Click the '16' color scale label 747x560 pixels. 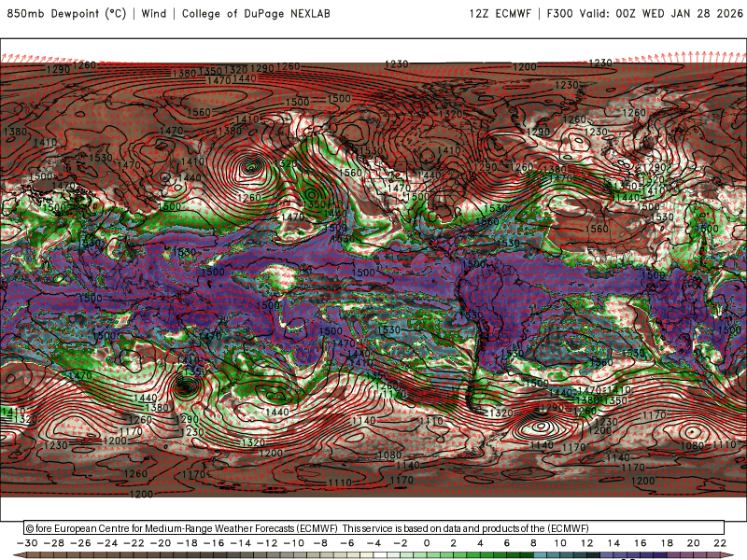pyautogui.click(x=641, y=543)
